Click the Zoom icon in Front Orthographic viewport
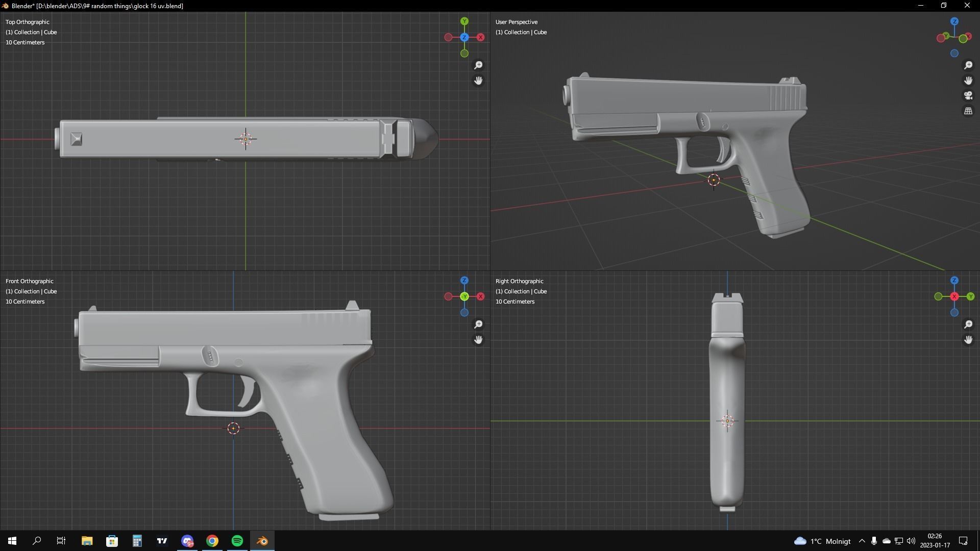 (x=478, y=324)
